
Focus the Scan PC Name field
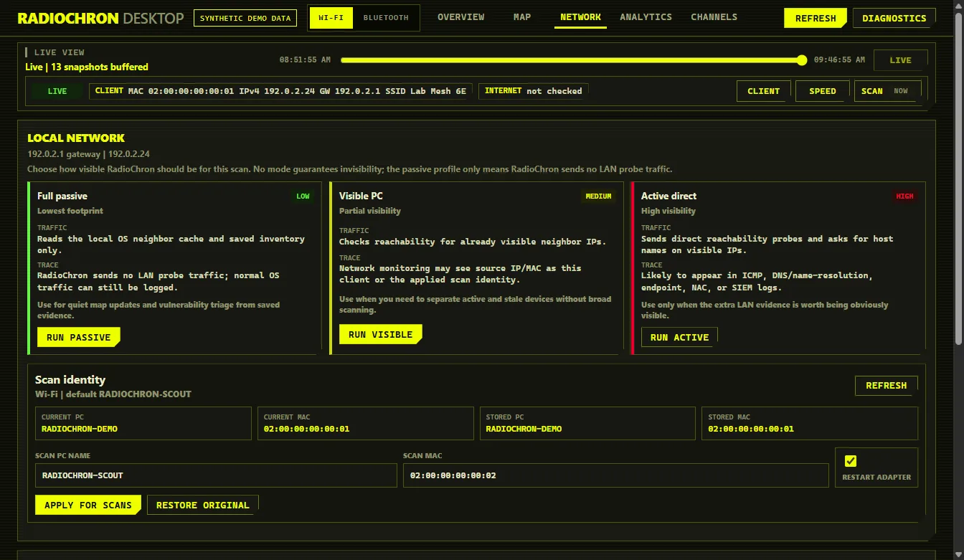point(216,475)
